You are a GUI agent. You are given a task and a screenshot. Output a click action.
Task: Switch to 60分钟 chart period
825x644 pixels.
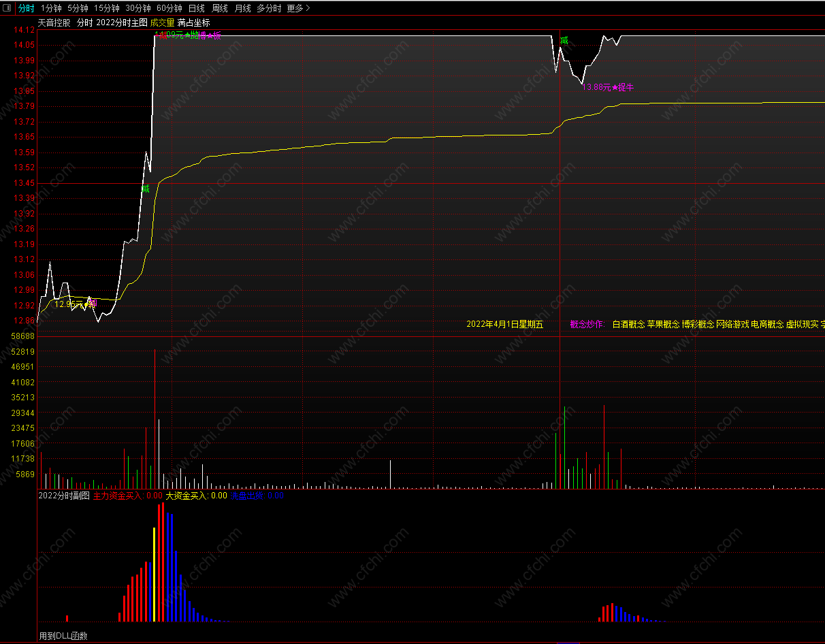pos(169,8)
